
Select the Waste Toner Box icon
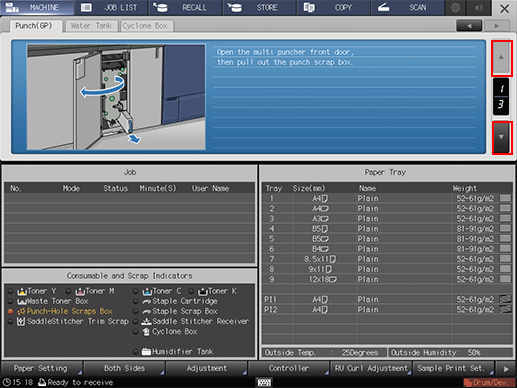22,301
